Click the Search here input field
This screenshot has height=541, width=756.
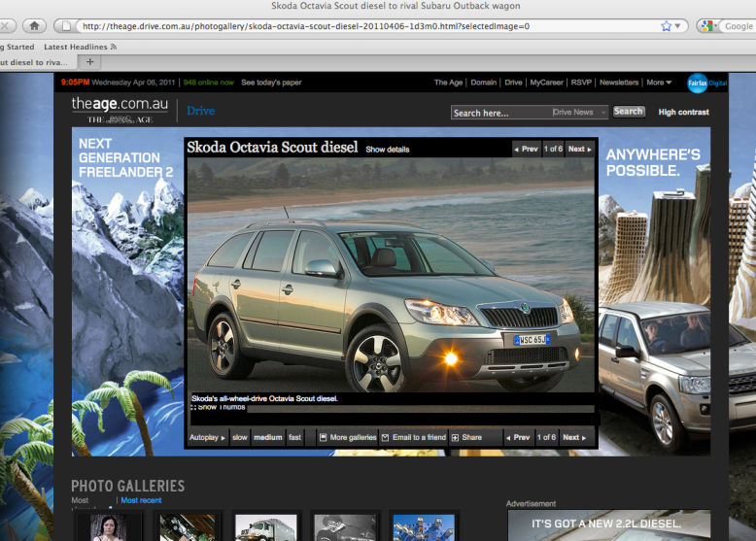pos(499,113)
